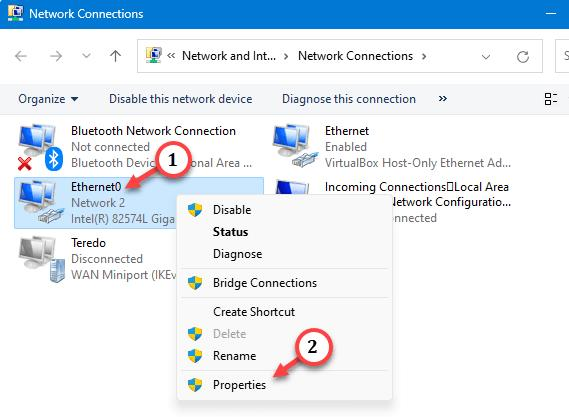Click the Bluetooth Network Connection adapter icon

click(x=40, y=147)
